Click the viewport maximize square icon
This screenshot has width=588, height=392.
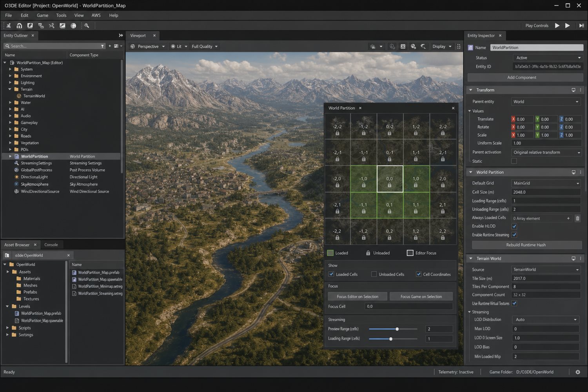pyautogui.click(x=403, y=46)
